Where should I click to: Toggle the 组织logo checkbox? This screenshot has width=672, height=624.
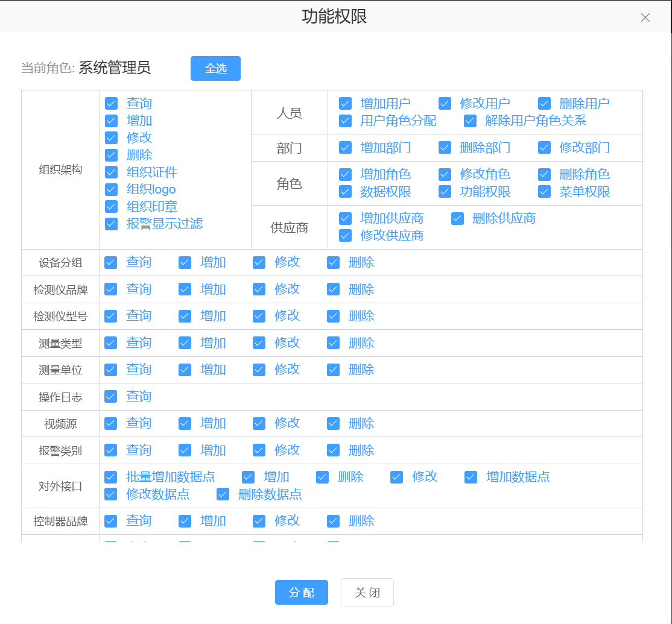click(111, 189)
